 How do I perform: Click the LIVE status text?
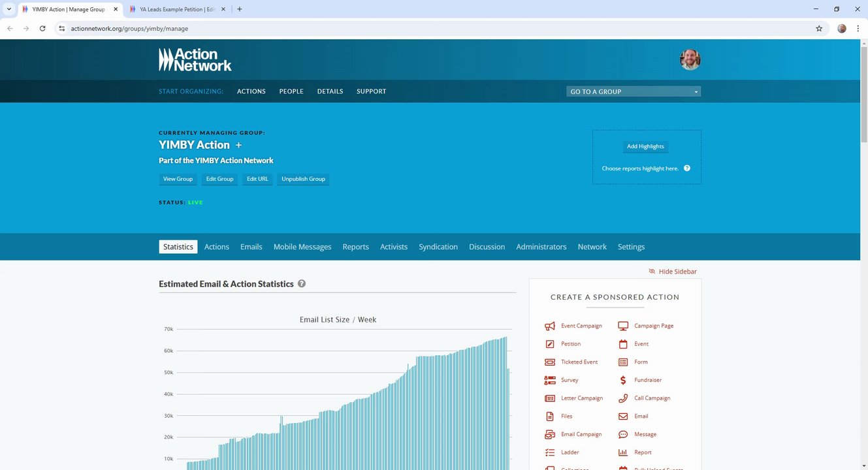click(x=195, y=202)
